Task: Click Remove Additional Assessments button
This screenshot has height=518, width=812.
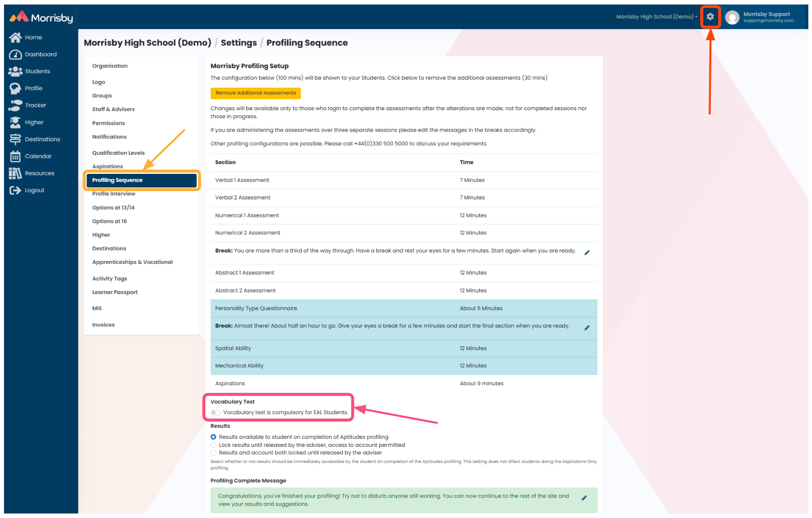Action: [x=255, y=93]
